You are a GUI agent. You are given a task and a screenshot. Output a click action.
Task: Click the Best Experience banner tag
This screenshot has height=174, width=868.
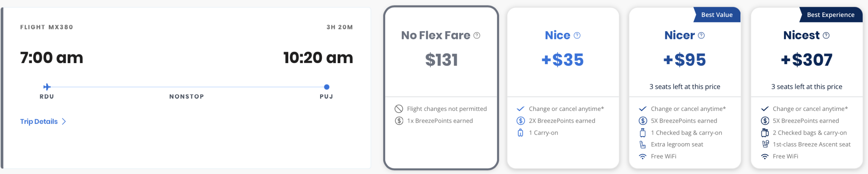point(830,15)
